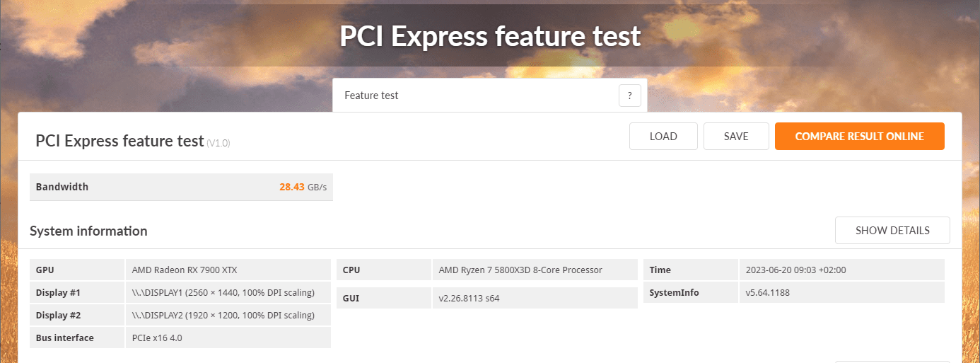Click the GPU label cell
This screenshot has height=363, width=980.
45,270
